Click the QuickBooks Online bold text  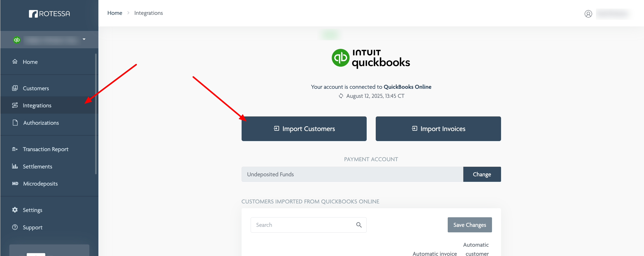[407, 87]
